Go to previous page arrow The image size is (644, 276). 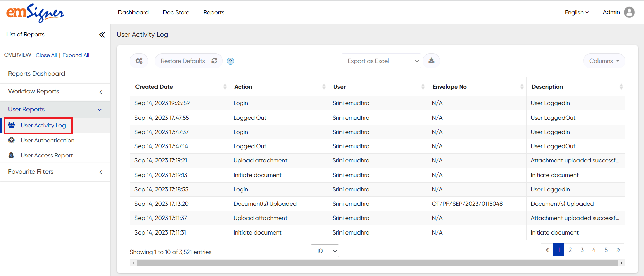coord(547,250)
